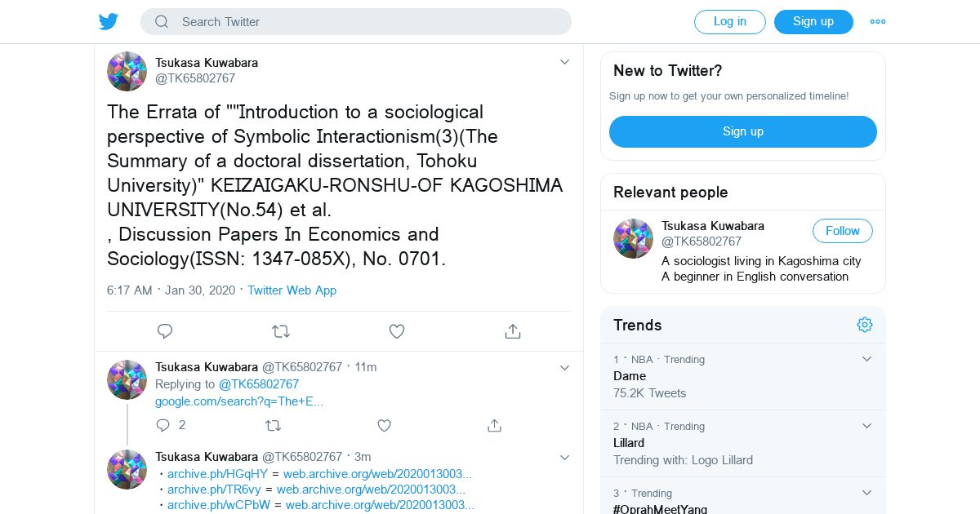This screenshot has height=514, width=980.
Task: Retweet the main Errata tweet
Action: [x=280, y=331]
